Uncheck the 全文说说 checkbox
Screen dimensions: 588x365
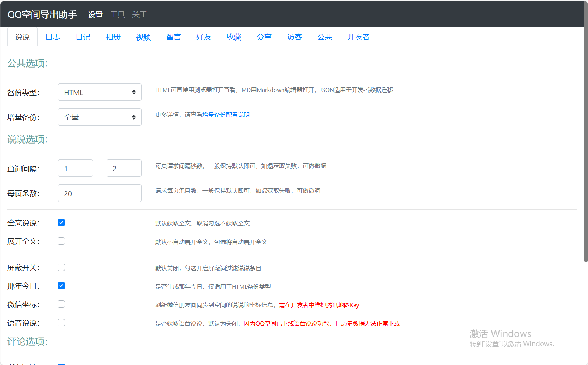pos(61,223)
